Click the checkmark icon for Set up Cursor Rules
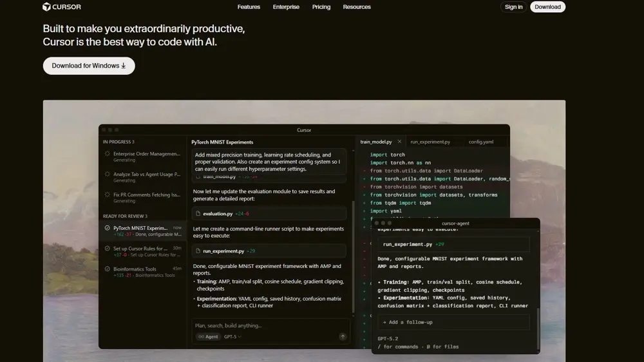Screen dimensions: 644x362 pyautogui.click(x=108, y=249)
